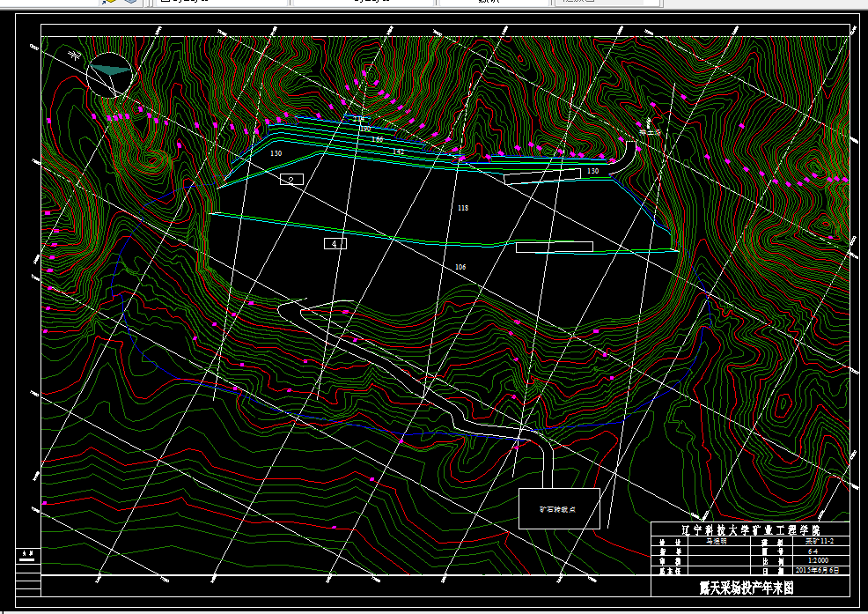This screenshot has height=614, width=868.
Task: Select the boxed label "4"
Action: (335, 243)
